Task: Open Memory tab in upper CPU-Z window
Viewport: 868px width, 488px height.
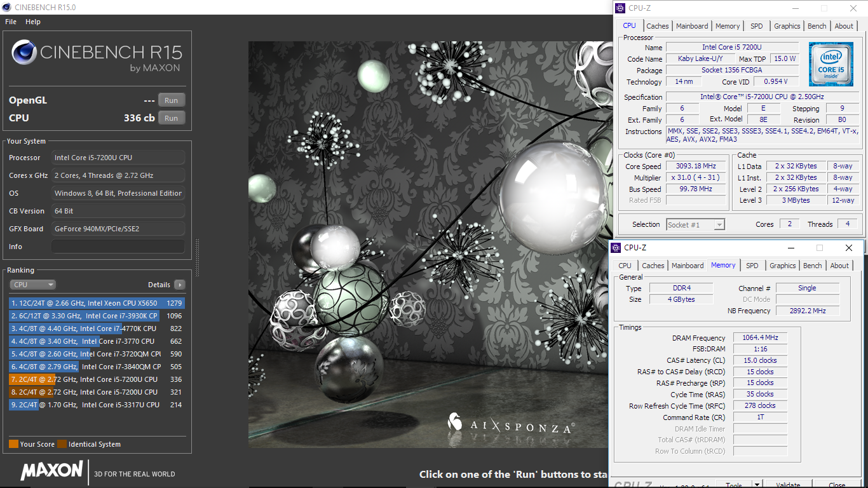Action: click(728, 26)
